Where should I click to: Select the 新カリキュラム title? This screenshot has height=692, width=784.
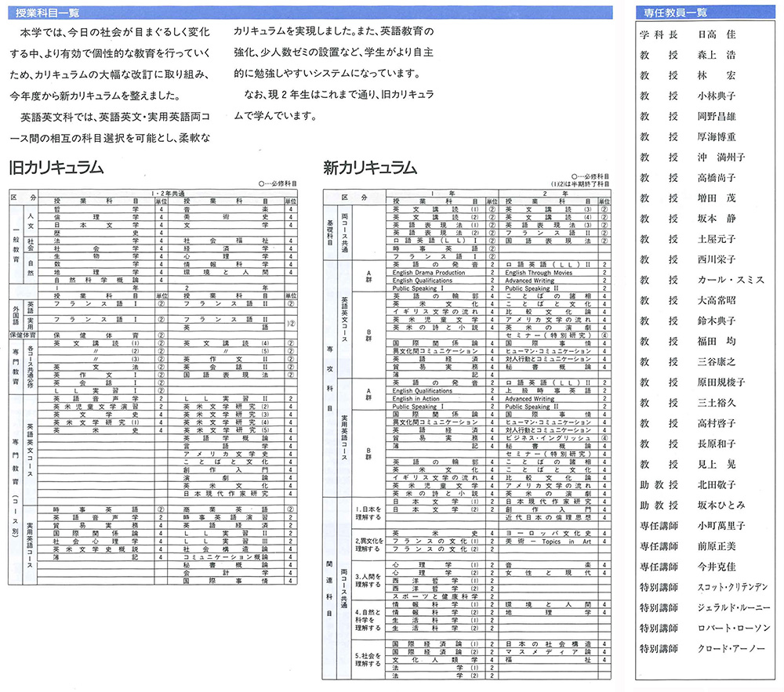[370, 167]
